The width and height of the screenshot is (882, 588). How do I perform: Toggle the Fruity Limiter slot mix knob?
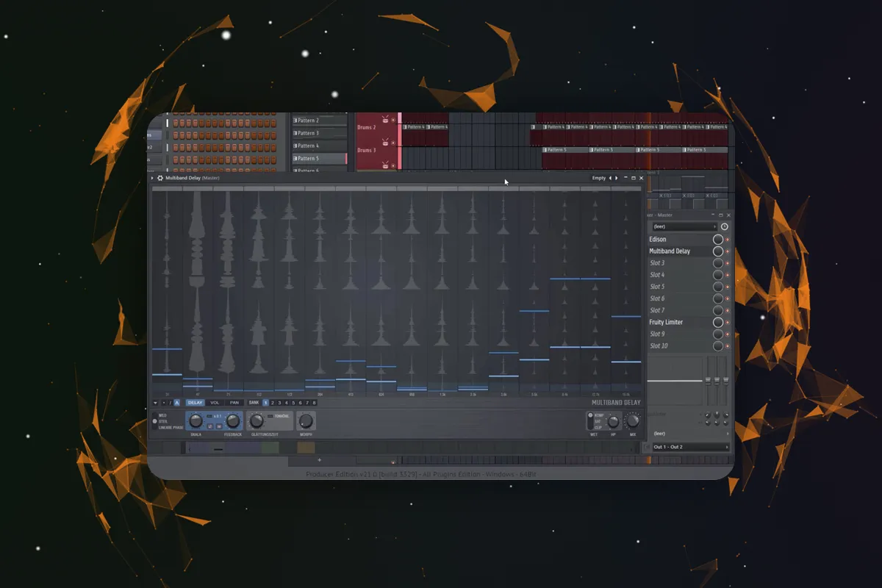pos(718,322)
